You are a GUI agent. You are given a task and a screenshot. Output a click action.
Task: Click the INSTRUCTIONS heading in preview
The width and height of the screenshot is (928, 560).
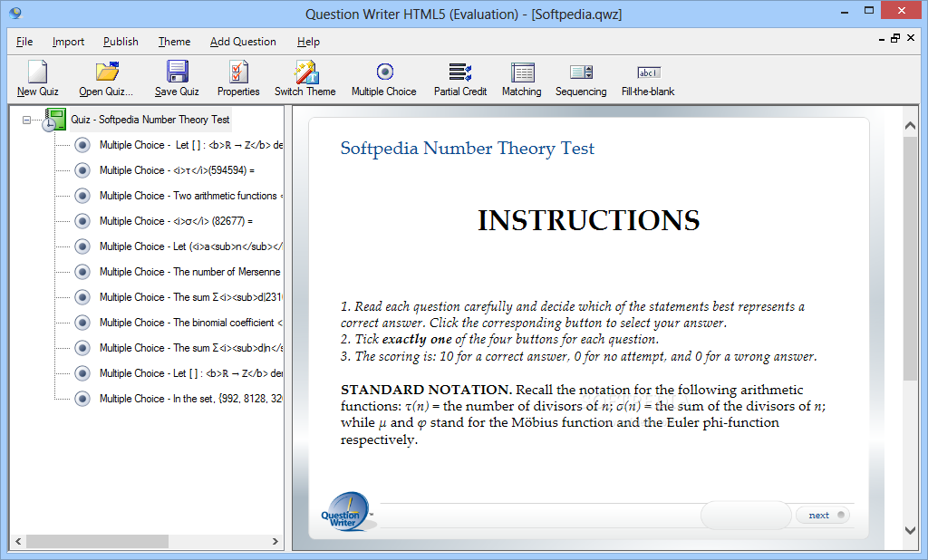589,221
